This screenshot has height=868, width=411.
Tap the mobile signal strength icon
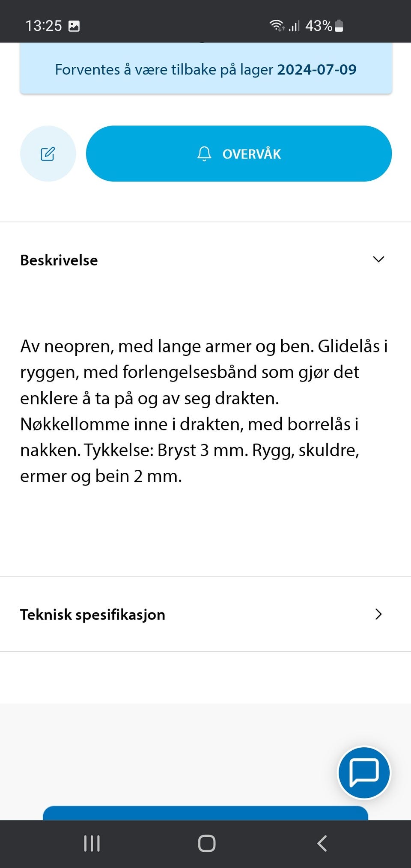(294, 27)
